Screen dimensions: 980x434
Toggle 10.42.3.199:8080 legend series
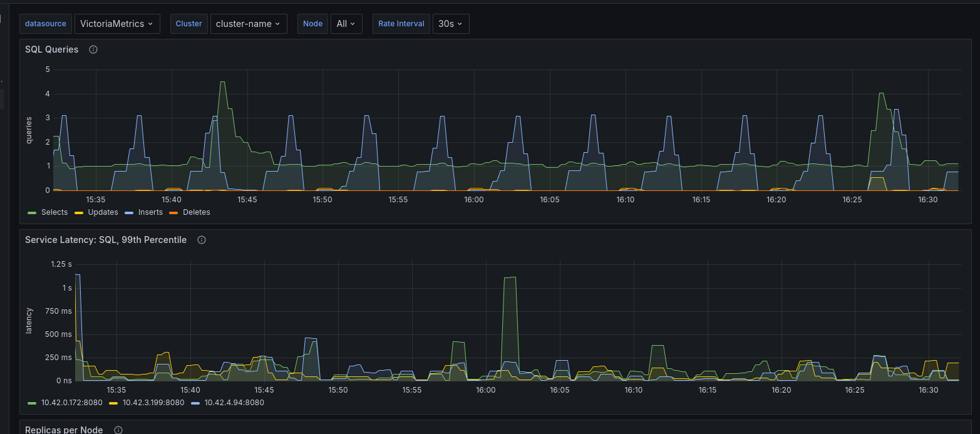(153, 403)
